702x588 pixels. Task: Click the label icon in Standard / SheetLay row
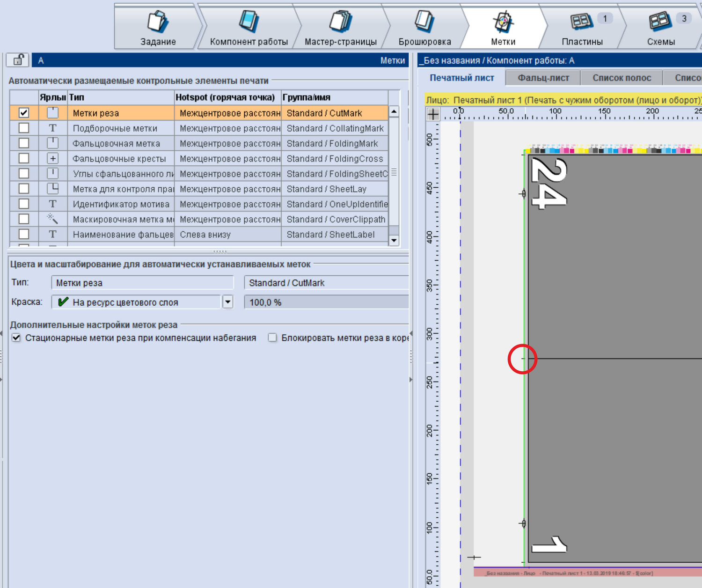point(53,189)
